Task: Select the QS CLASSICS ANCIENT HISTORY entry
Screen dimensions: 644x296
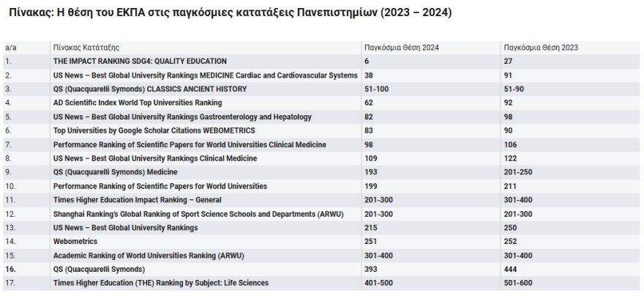Action: point(150,89)
